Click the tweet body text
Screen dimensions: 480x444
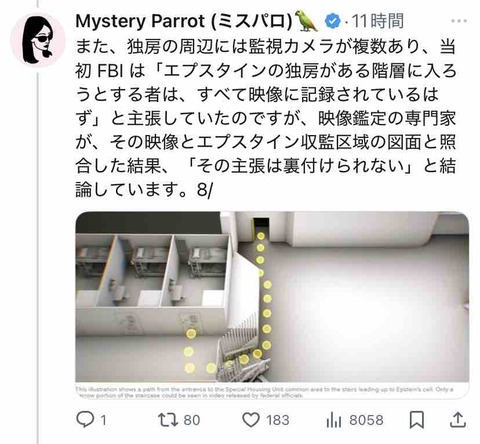[x=266, y=118]
